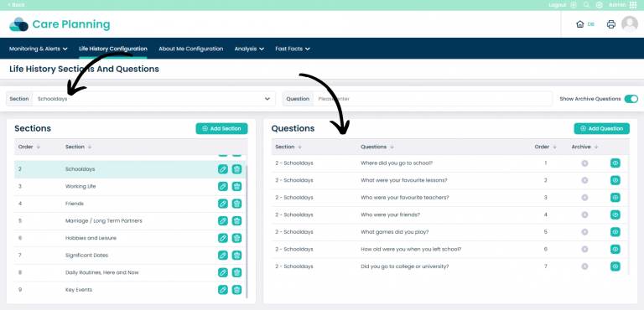Click 'Significant Dates' row text
Image resolution: width=644 pixels, height=310 pixels.
tap(86, 256)
